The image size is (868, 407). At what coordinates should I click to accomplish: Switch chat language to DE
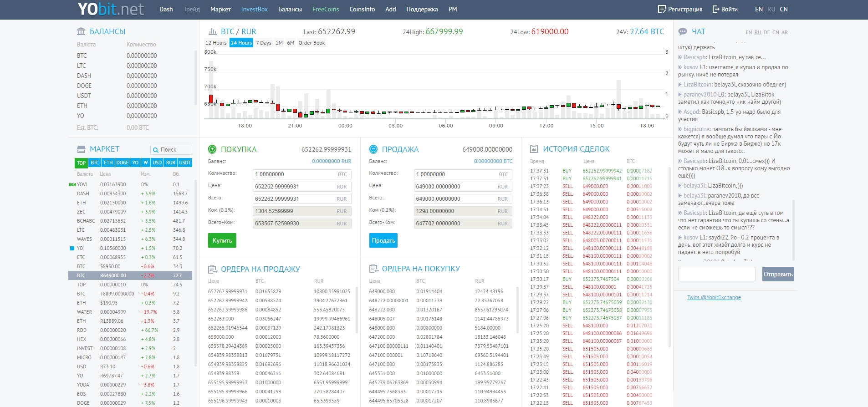click(x=767, y=32)
